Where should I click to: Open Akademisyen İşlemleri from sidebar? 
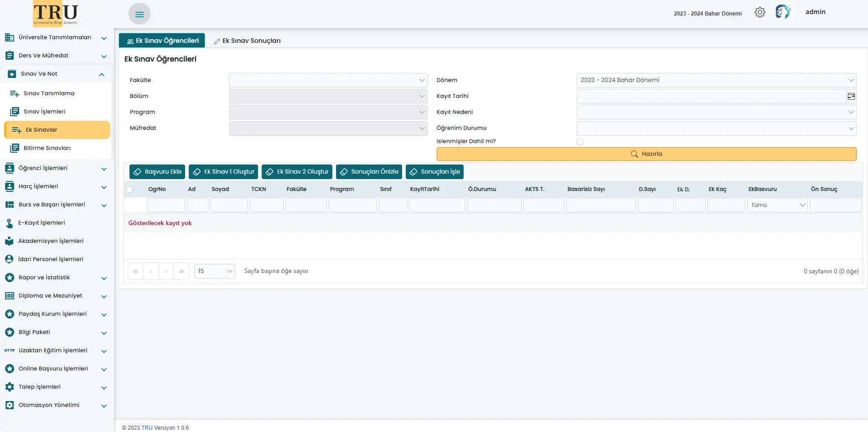click(51, 241)
